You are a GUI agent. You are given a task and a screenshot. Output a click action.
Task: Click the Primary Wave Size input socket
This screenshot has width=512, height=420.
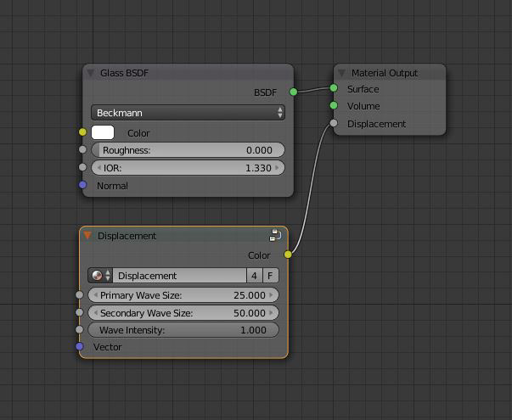tap(79, 294)
